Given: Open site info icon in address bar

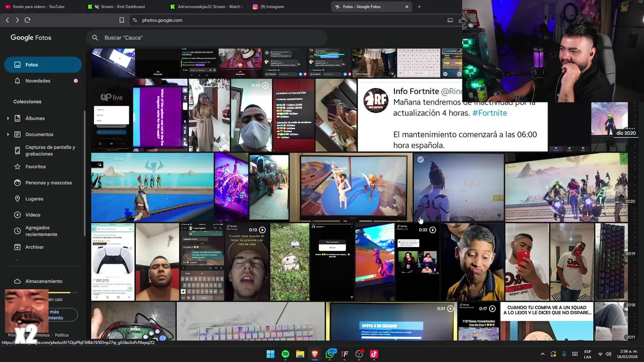Looking at the screenshot, I should pyautogui.click(x=134, y=20).
